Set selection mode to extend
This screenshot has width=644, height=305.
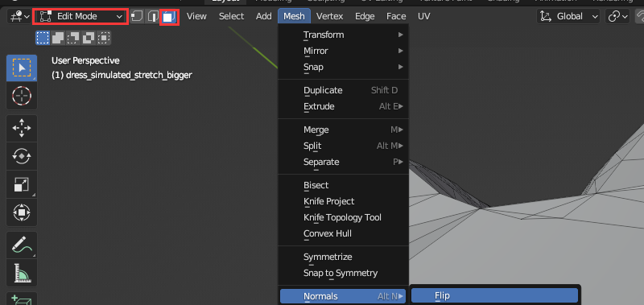(58, 38)
